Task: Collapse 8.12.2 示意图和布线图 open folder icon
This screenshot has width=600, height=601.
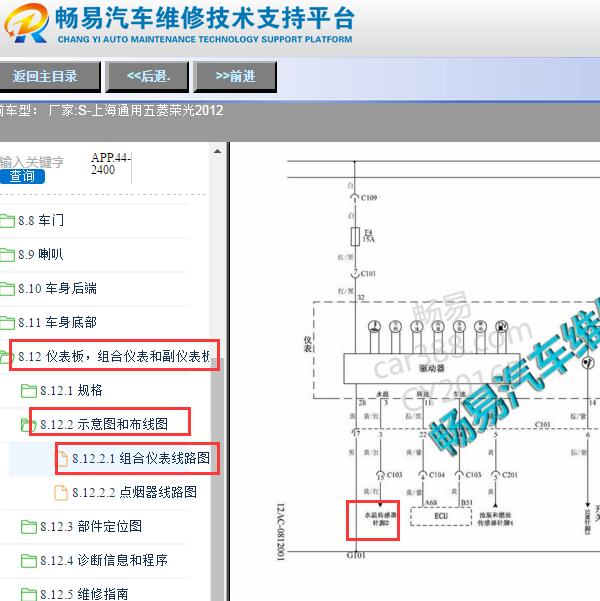Action: pyautogui.click(x=29, y=425)
